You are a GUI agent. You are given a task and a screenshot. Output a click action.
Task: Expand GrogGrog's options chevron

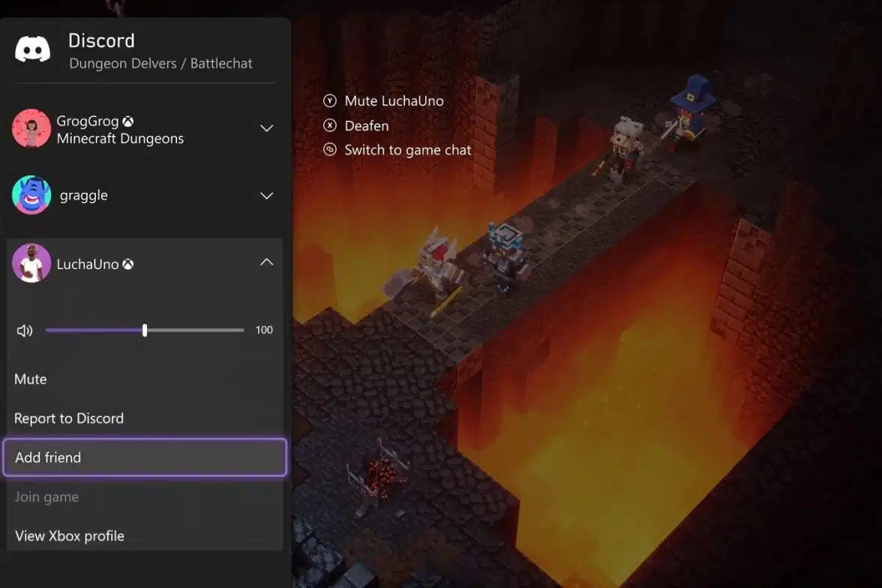[x=267, y=128]
